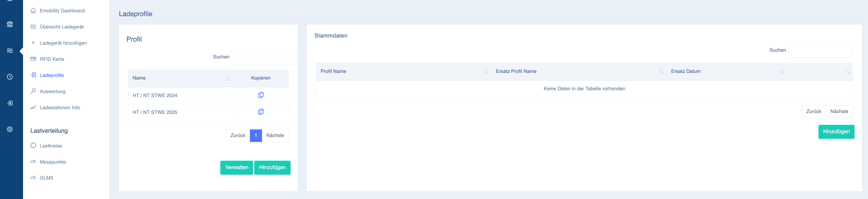The width and height of the screenshot is (868, 199).
Task: Click the Verwalten button
Action: tap(237, 167)
